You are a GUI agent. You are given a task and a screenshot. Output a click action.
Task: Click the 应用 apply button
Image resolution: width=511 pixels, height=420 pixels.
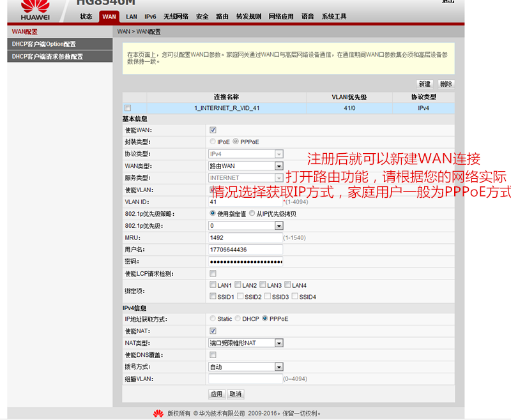click(217, 394)
